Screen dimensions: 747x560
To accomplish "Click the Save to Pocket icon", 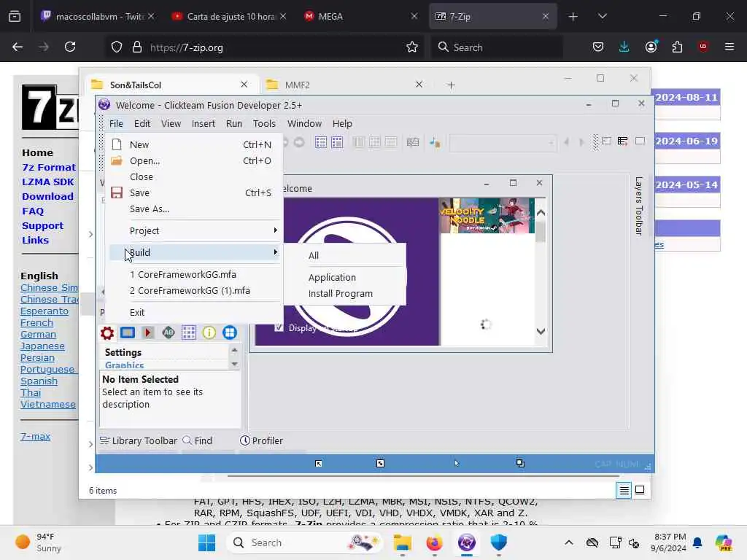I will tap(598, 47).
